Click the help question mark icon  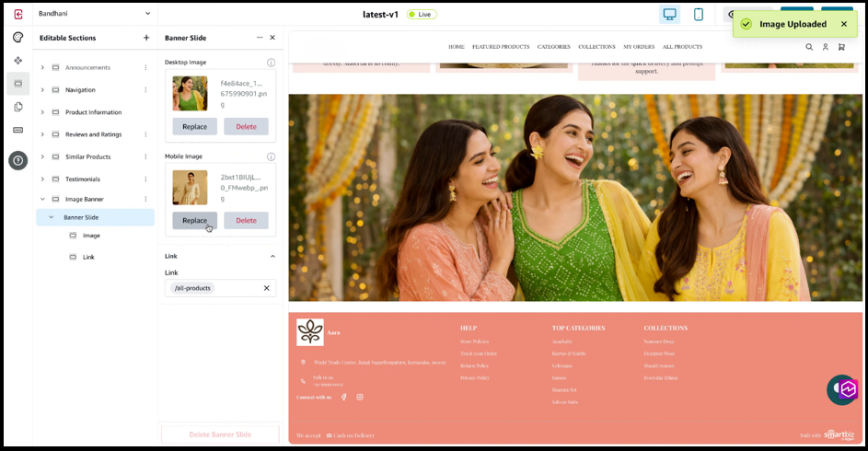coord(17,160)
